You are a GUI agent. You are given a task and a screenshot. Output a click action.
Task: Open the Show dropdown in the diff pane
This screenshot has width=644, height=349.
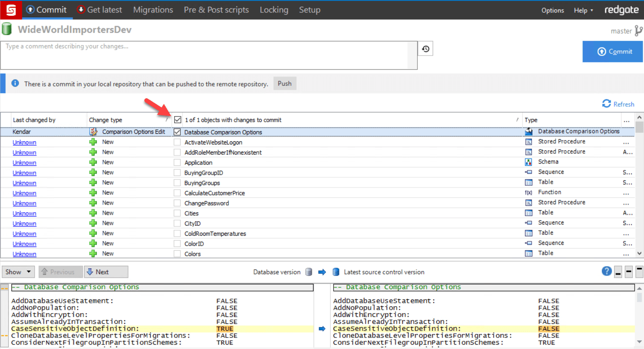[x=18, y=271]
